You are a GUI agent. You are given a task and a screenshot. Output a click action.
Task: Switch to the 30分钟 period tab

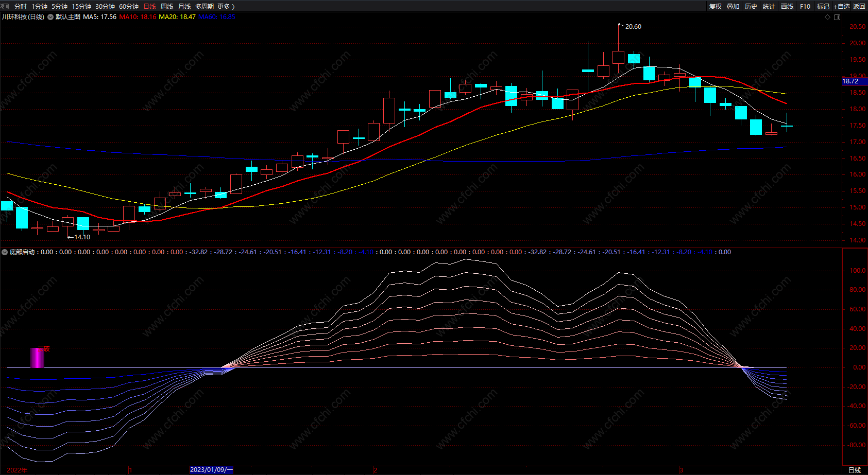[x=105, y=6]
